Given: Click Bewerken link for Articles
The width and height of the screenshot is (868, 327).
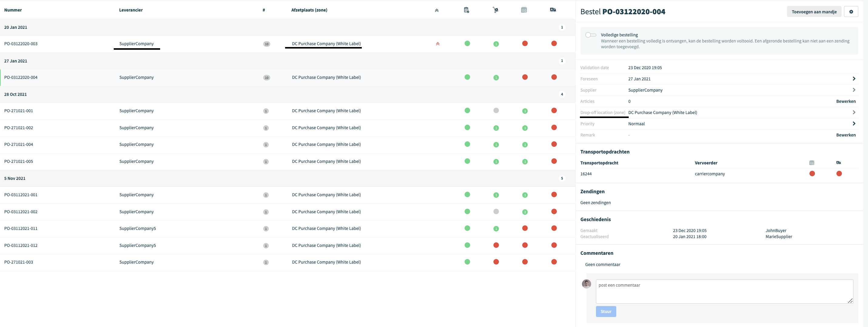Looking at the screenshot, I should [846, 102].
